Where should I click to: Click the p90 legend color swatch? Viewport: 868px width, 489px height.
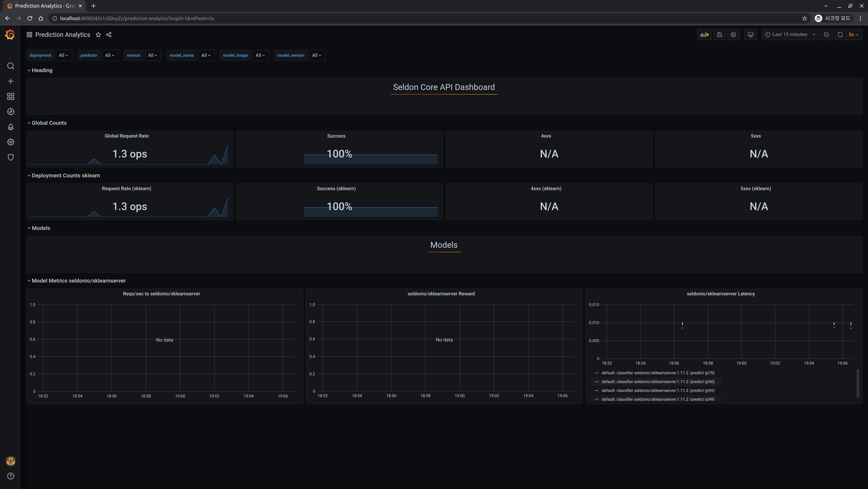pyautogui.click(x=596, y=382)
